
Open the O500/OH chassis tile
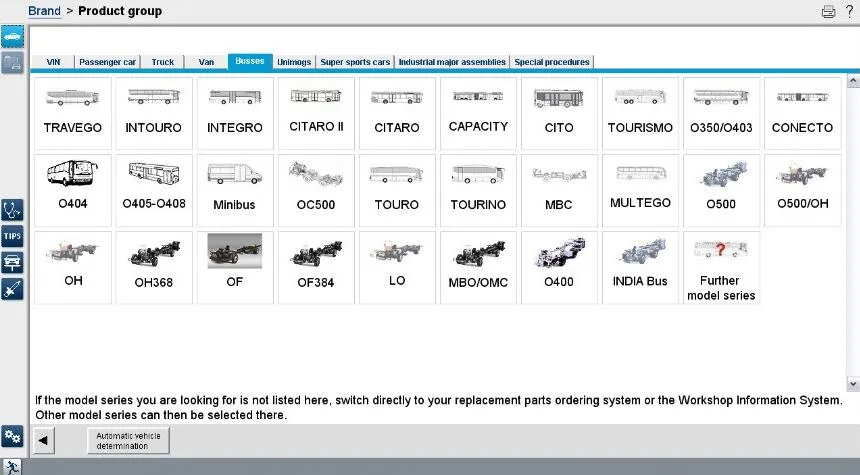tap(802, 190)
